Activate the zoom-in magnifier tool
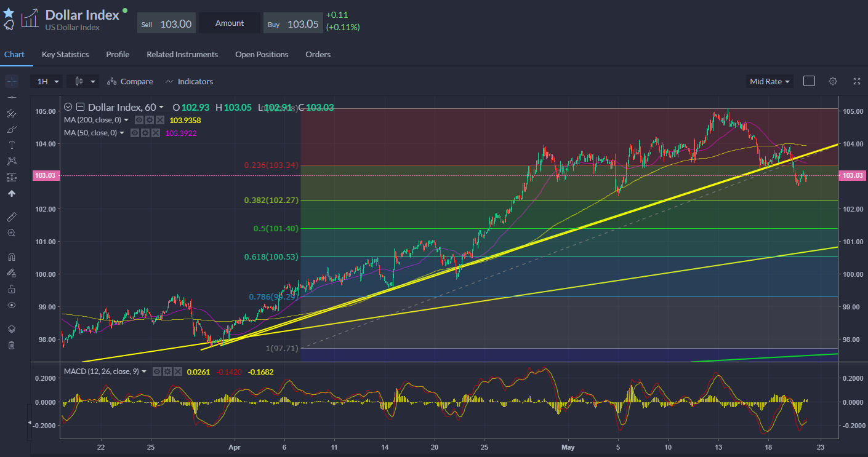The image size is (868, 457). click(x=11, y=233)
